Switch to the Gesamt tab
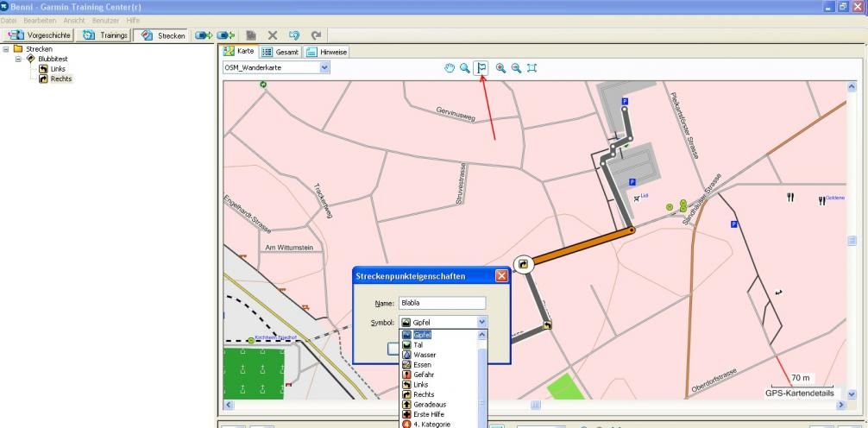This screenshot has width=868, height=428. pos(280,52)
